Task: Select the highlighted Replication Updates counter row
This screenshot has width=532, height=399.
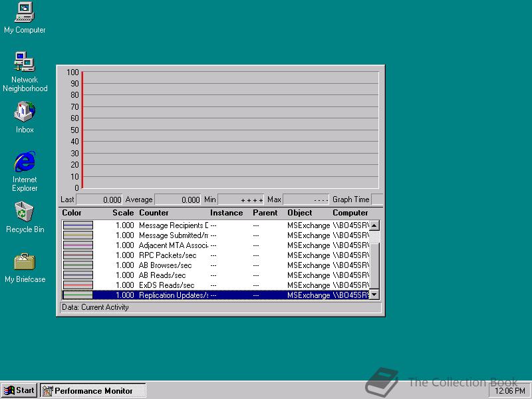Action: point(215,295)
